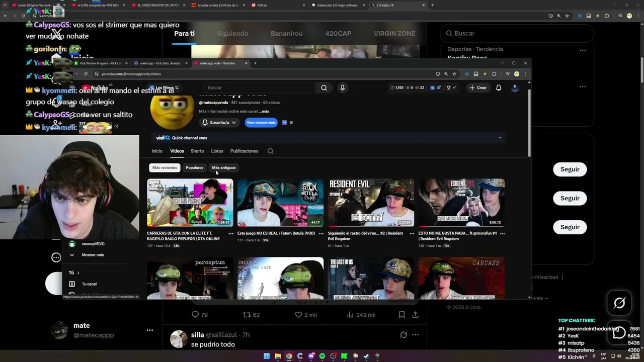Click the YouTube logo

[x=95, y=88]
